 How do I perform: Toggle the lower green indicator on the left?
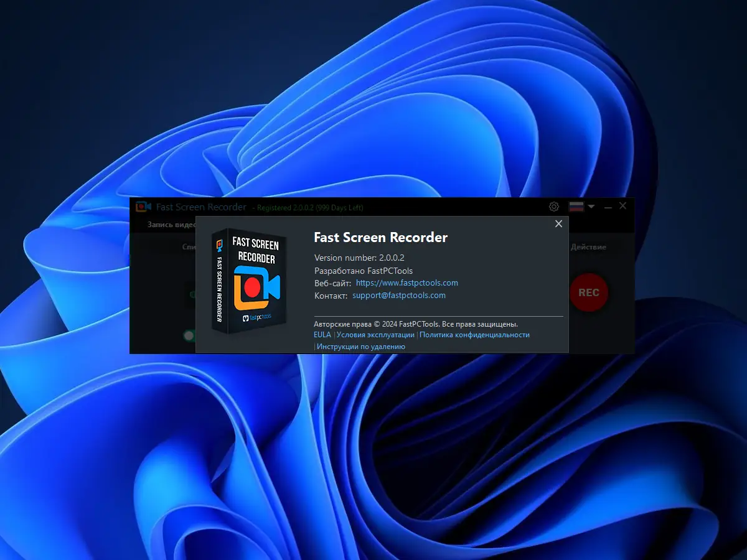click(189, 335)
